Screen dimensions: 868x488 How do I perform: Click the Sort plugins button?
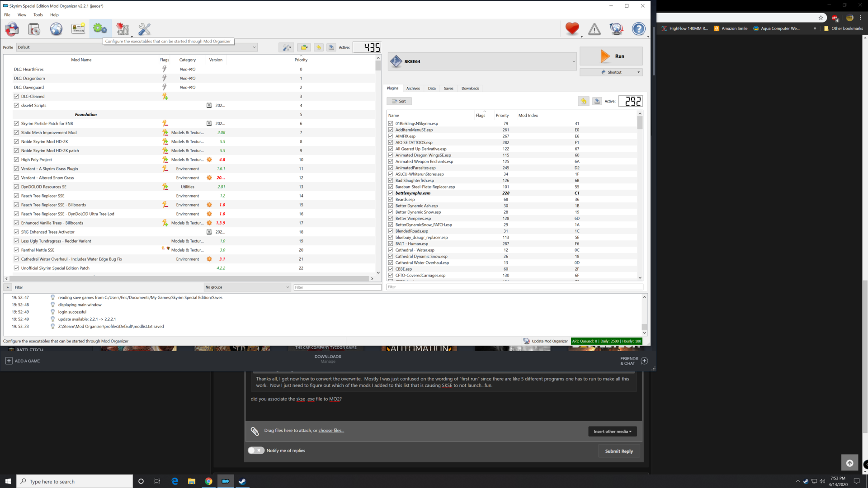coord(399,101)
